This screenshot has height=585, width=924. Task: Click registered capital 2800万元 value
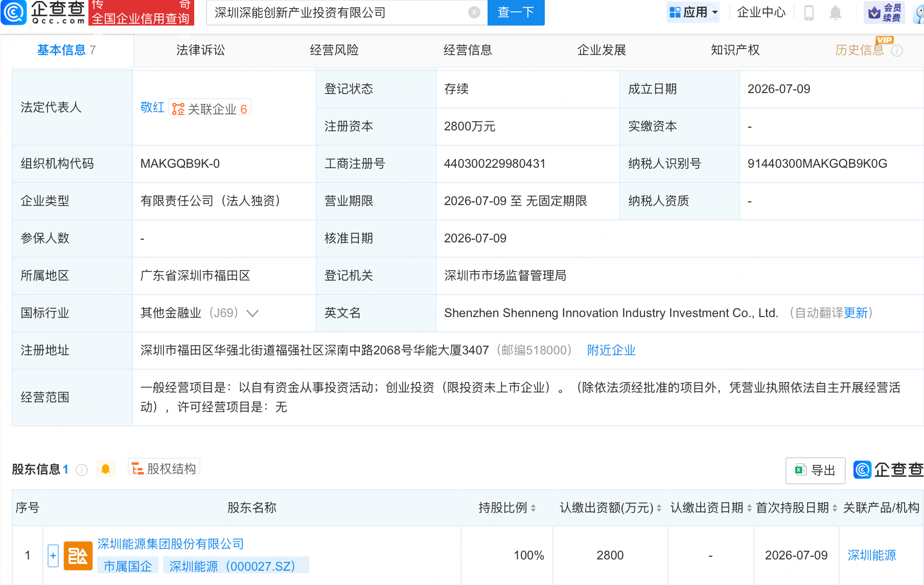click(470, 126)
